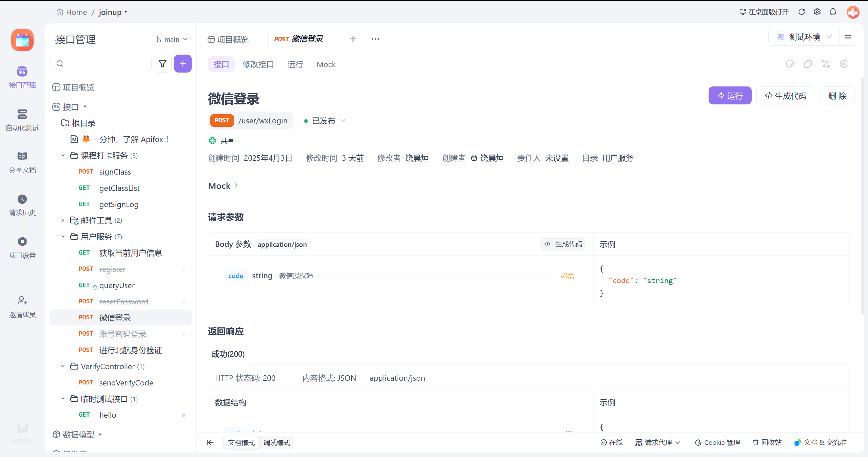Open the main branch selector
Screen dimensions: 868x457
(x=172, y=39)
